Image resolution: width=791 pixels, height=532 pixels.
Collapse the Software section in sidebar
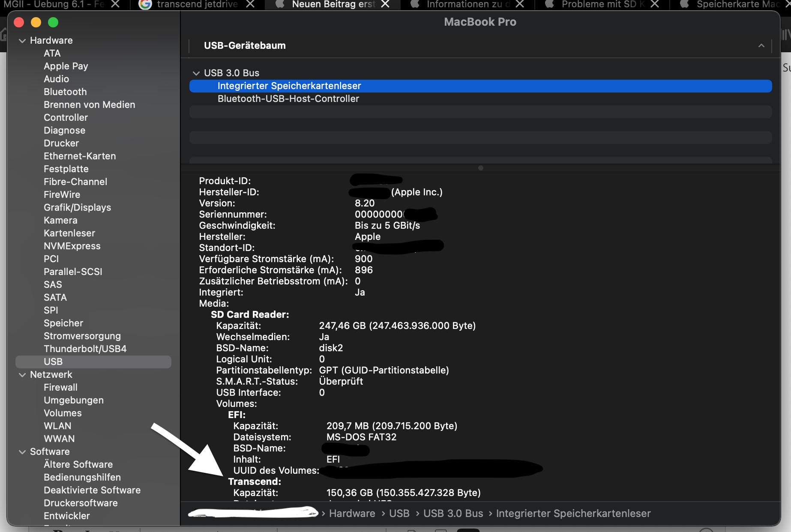click(22, 452)
